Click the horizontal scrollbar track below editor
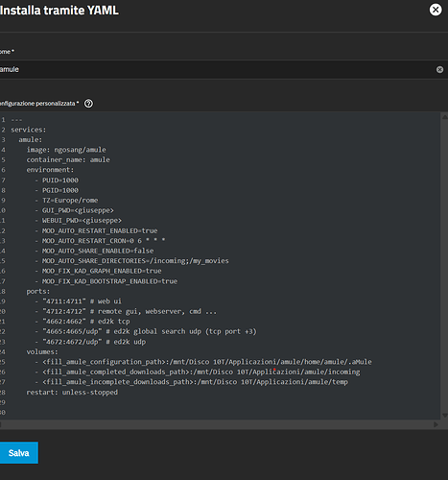 click(x=218, y=424)
